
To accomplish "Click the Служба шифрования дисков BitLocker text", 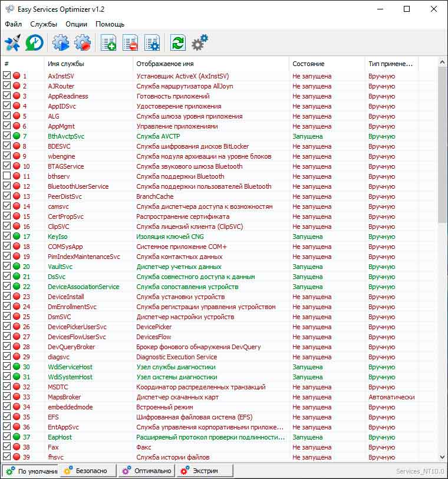I will (193, 146).
